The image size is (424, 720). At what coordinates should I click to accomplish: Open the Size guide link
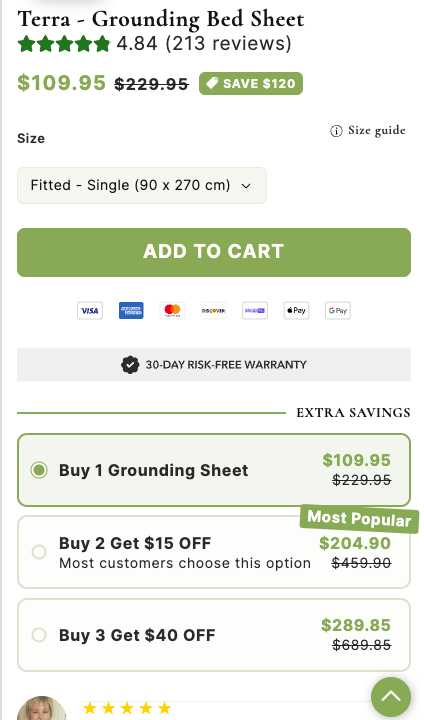coord(377,131)
